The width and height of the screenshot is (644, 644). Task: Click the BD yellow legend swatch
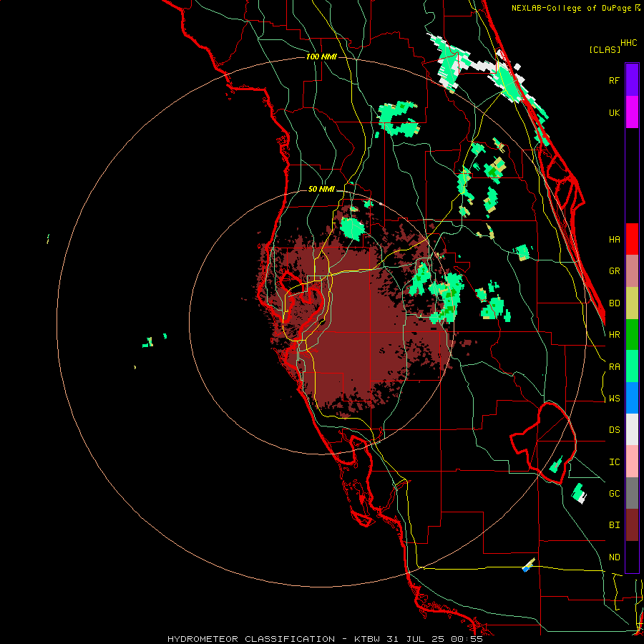(x=632, y=303)
